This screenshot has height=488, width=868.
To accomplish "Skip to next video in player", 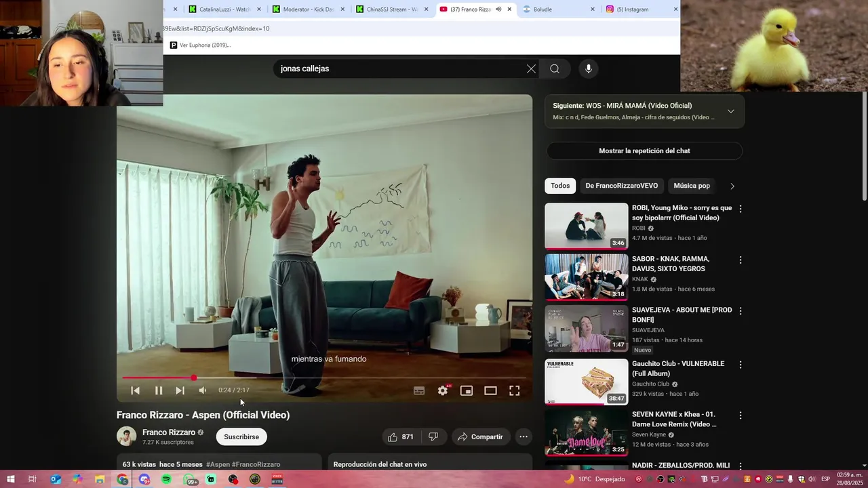I will point(180,390).
